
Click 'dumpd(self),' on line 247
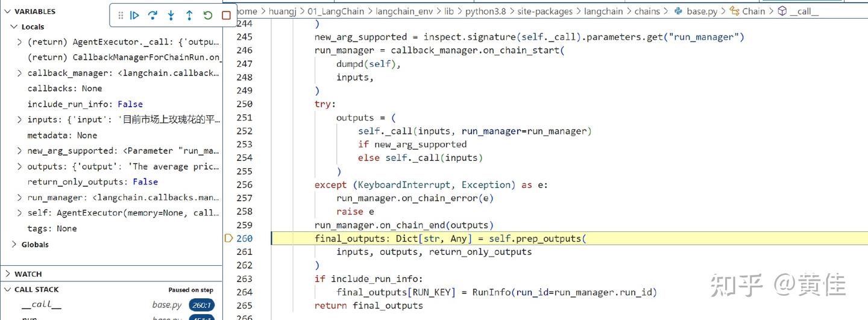(368, 64)
